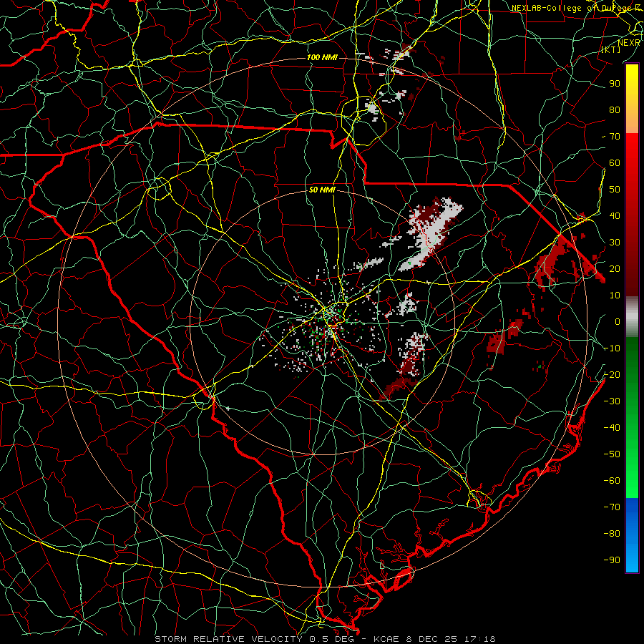Click the -70 value on velocity scale
This screenshot has width=644, height=644.
click(x=612, y=507)
